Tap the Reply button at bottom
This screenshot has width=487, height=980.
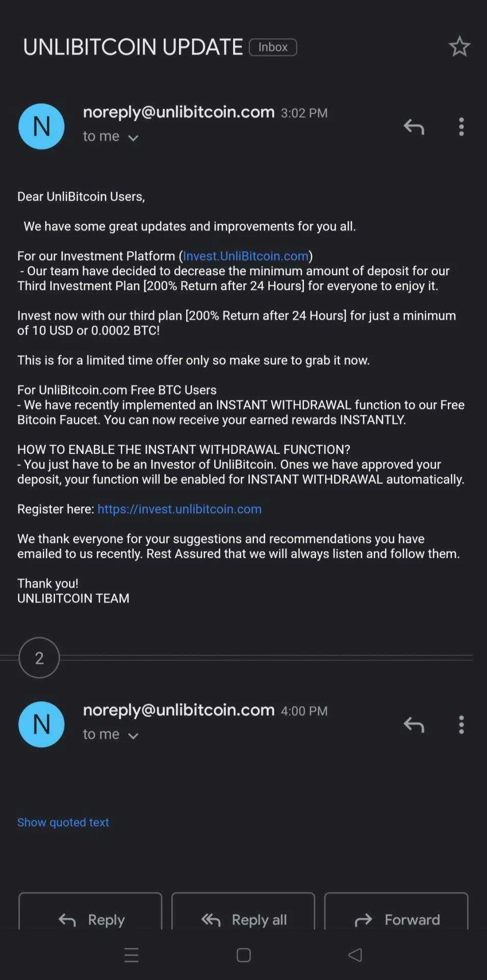[90, 915]
